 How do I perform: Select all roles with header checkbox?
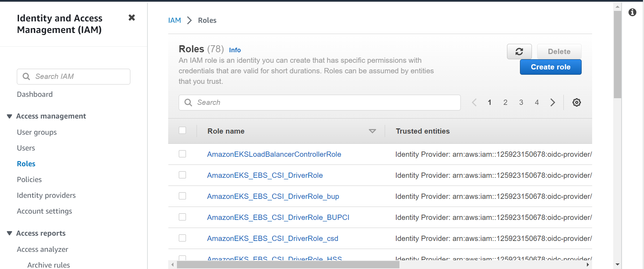(183, 130)
